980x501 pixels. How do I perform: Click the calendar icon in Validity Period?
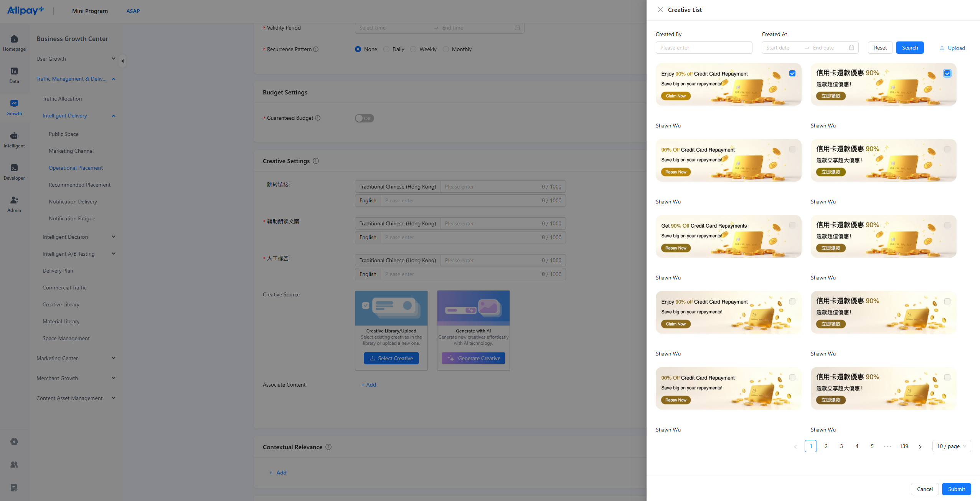click(x=517, y=28)
